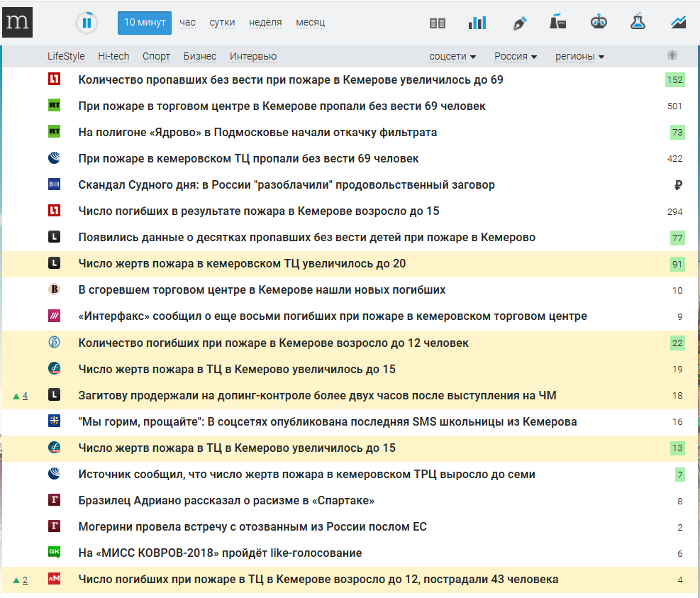Click source icon beside 'Количество пропавших без вести'
This screenshot has width=700, height=598.
[55, 79]
